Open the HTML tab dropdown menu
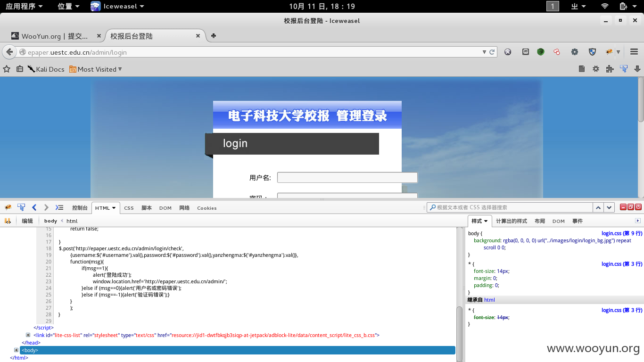The height and width of the screenshot is (362, 644). click(114, 208)
